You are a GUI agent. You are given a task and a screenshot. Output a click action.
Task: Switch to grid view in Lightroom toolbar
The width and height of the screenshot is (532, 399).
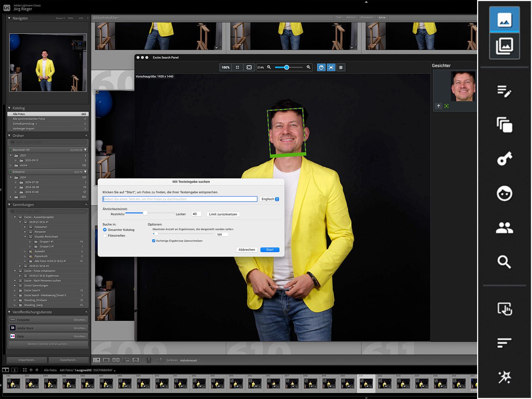[96, 360]
